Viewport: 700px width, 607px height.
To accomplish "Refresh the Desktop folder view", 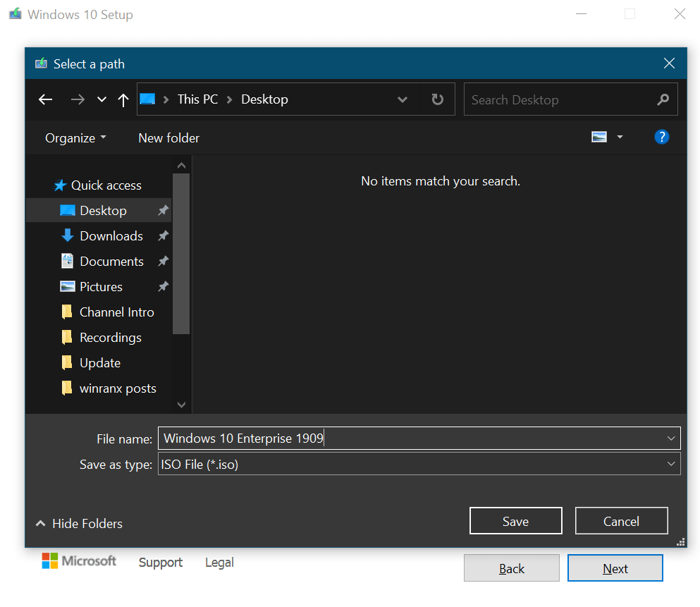I will click(438, 99).
